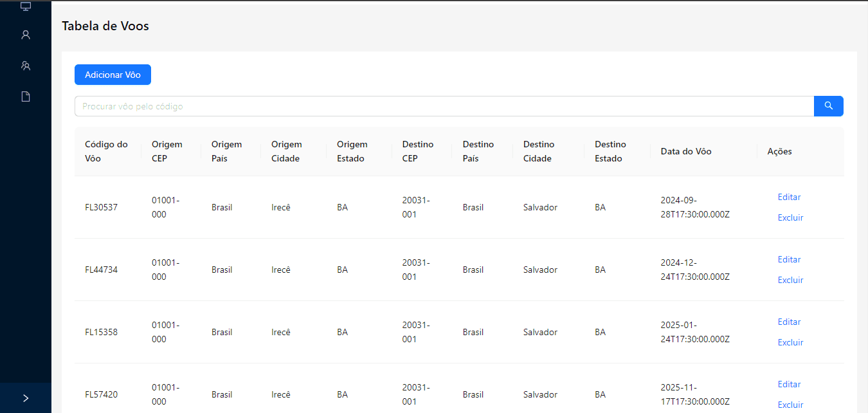868x413 pixels.
Task: Click the Data do Vôo column header
Action: click(x=703, y=151)
